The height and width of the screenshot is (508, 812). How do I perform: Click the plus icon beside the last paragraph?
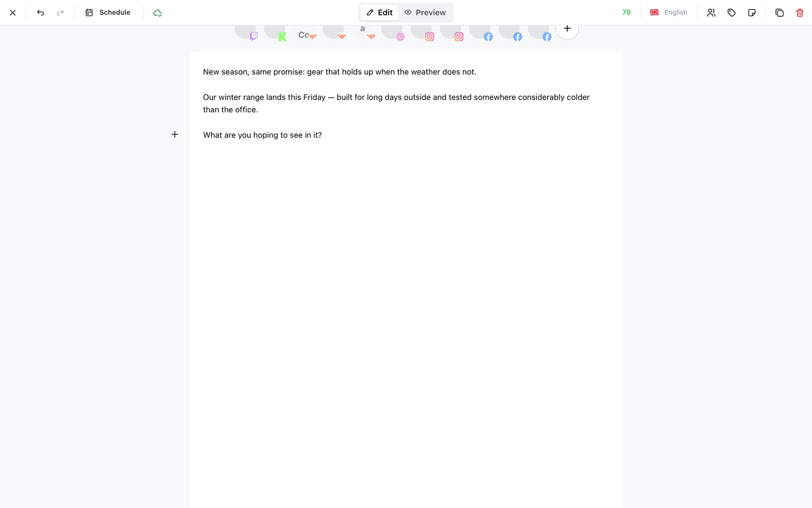[x=175, y=135]
